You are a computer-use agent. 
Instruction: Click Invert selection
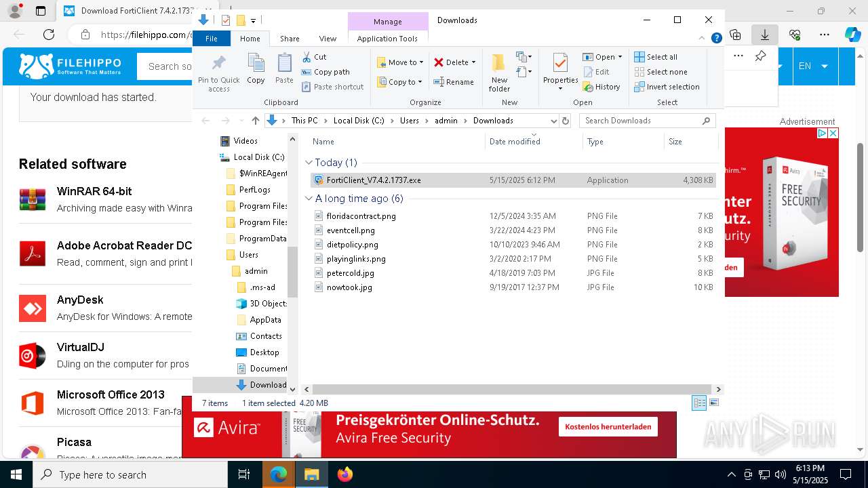tap(667, 87)
